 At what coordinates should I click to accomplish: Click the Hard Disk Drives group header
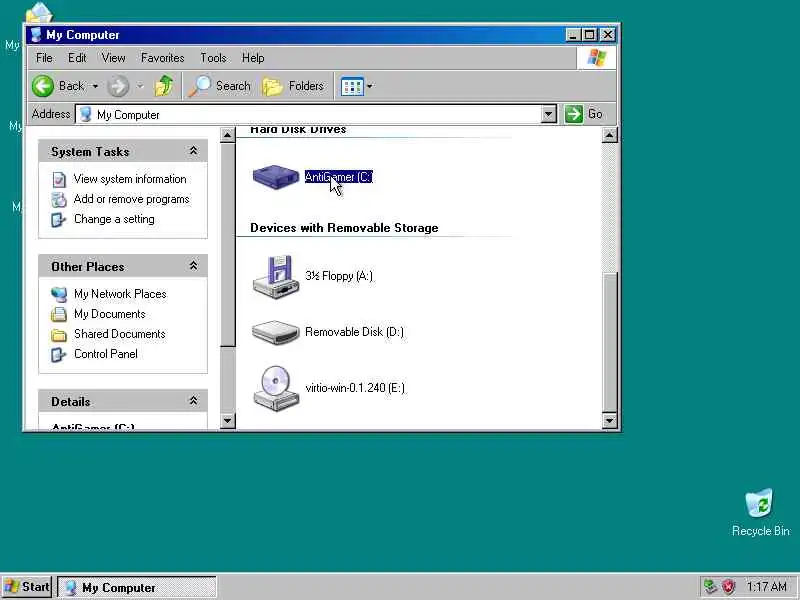pyautogui.click(x=298, y=130)
